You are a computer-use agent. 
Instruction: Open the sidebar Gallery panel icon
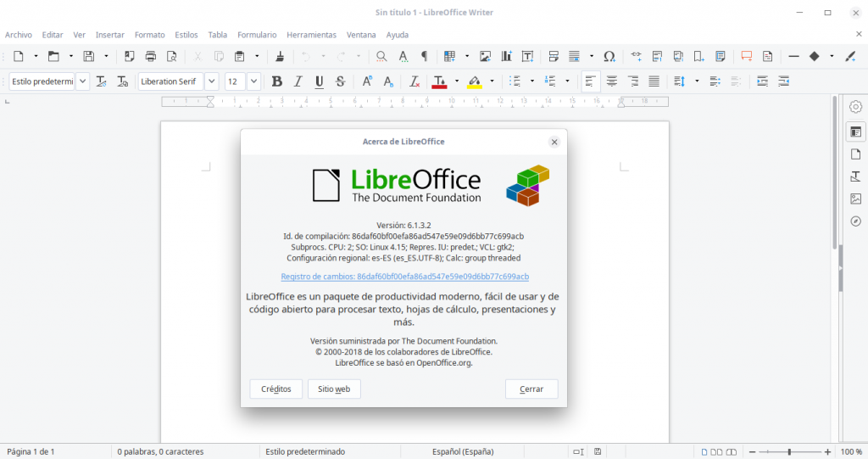(856, 199)
